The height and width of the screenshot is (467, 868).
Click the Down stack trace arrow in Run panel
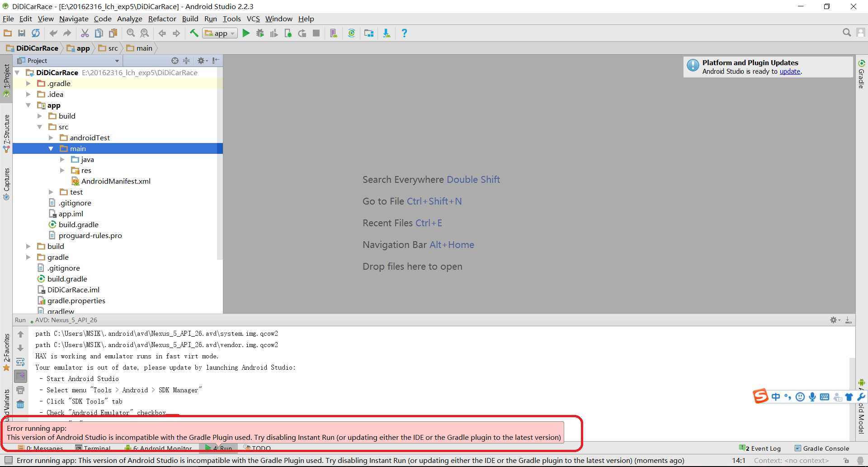(x=20, y=348)
